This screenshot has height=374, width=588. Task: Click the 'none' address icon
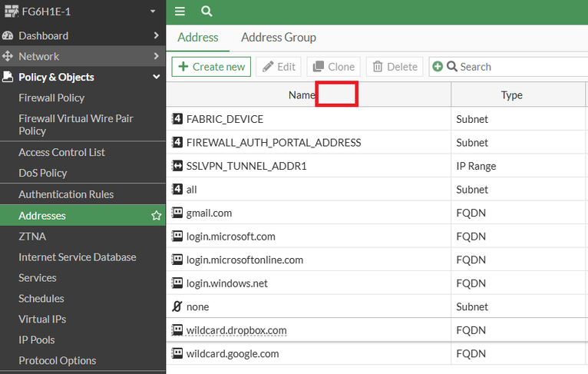pyautogui.click(x=177, y=306)
